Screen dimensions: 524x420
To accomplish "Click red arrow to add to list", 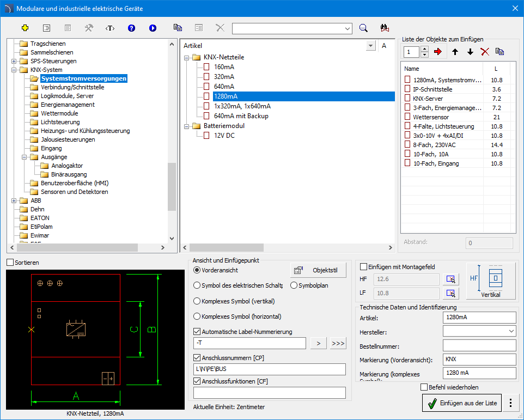I will pos(437,52).
